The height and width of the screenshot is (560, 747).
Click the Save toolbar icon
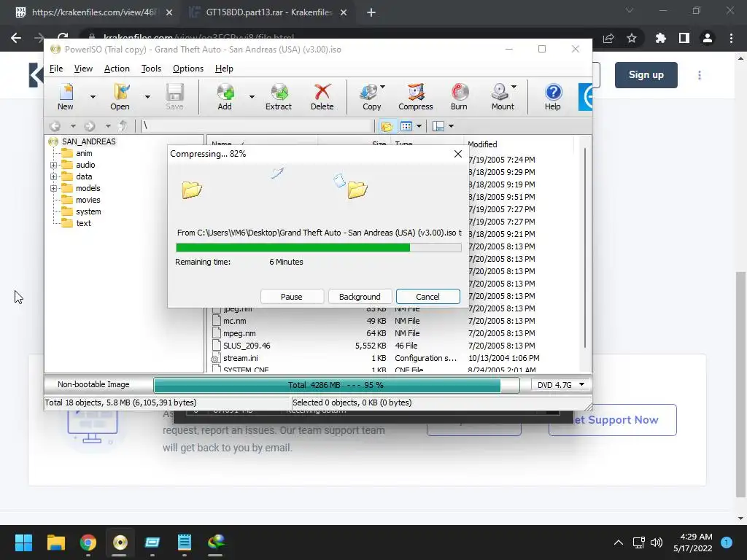click(x=174, y=97)
